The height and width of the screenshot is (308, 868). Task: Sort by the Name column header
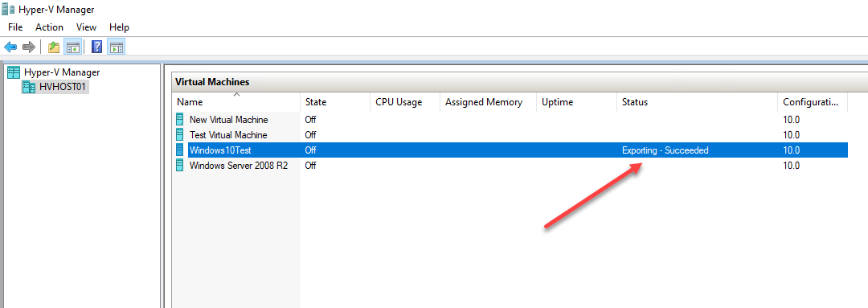[x=236, y=102]
